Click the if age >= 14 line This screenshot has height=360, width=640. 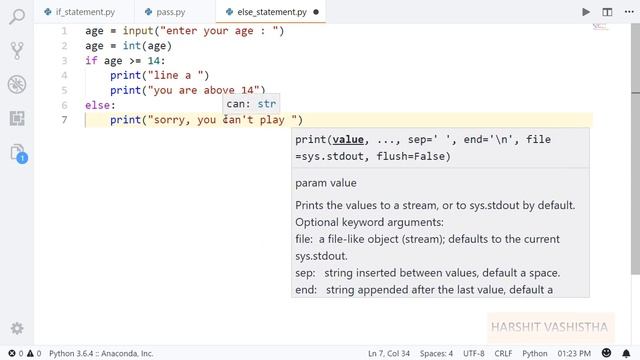point(125,61)
